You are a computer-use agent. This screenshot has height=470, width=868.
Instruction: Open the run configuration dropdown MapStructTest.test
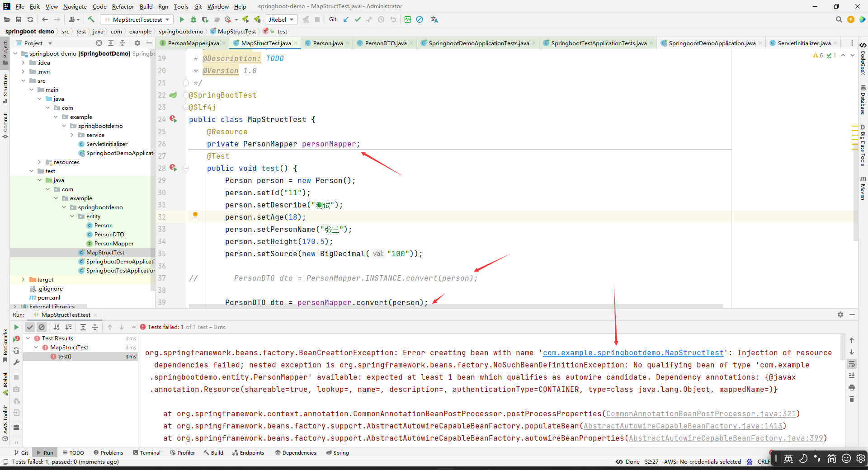pyautogui.click(x=136, y=19)
